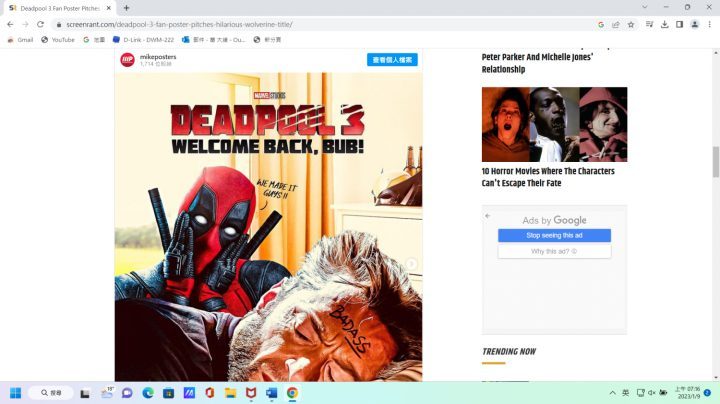Click the taskbar search box
The width and height of the screenshot is (720, 404).
click(x=51, y=393)
